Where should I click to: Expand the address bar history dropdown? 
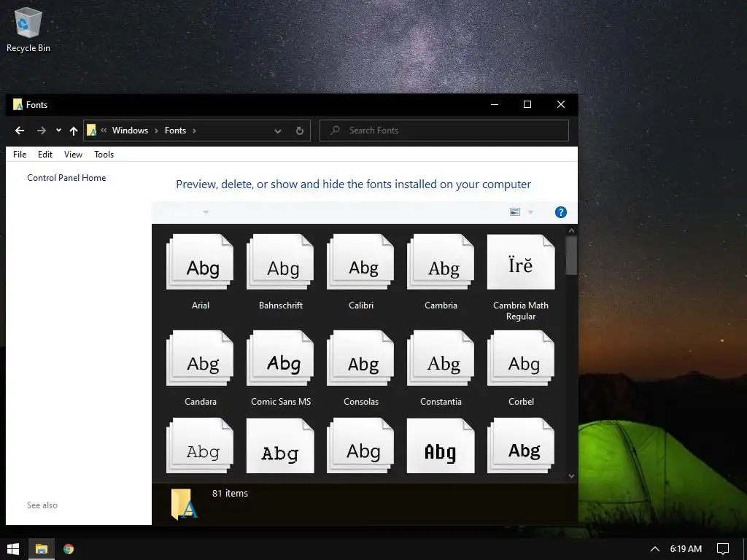click(278, 131)
